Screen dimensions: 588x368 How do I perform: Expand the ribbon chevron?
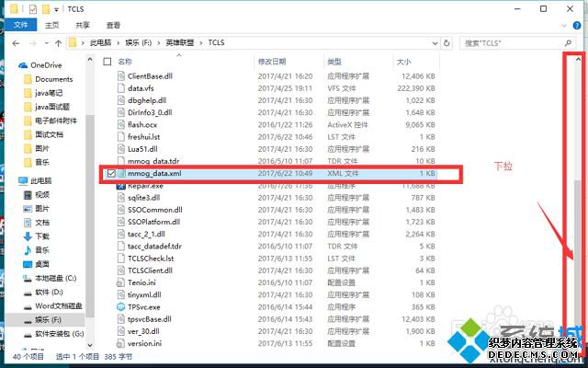click(x=564, y=26)
